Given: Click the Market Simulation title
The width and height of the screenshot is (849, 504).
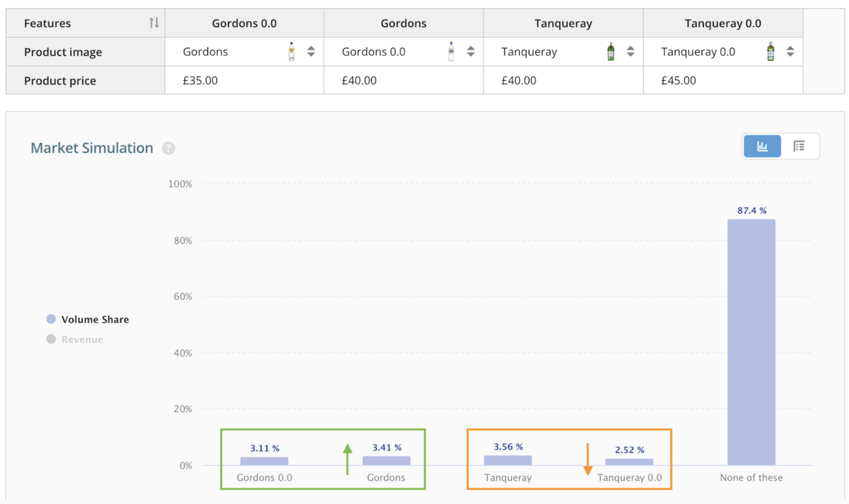Looking at the screenshot, I should (92, 148).
